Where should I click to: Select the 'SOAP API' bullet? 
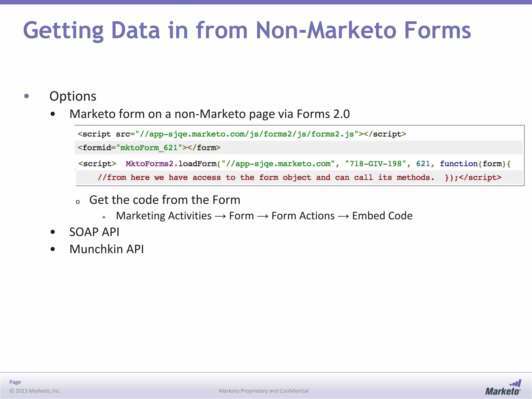[x=94, y=232]
